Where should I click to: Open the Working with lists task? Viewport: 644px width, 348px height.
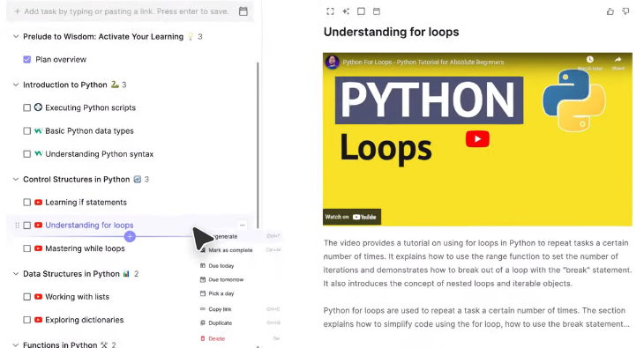[x=78, y=297]
